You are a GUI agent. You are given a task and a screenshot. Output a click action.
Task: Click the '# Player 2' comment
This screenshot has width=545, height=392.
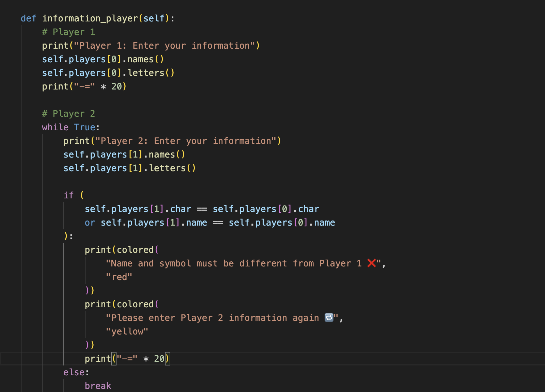point(68,114)
